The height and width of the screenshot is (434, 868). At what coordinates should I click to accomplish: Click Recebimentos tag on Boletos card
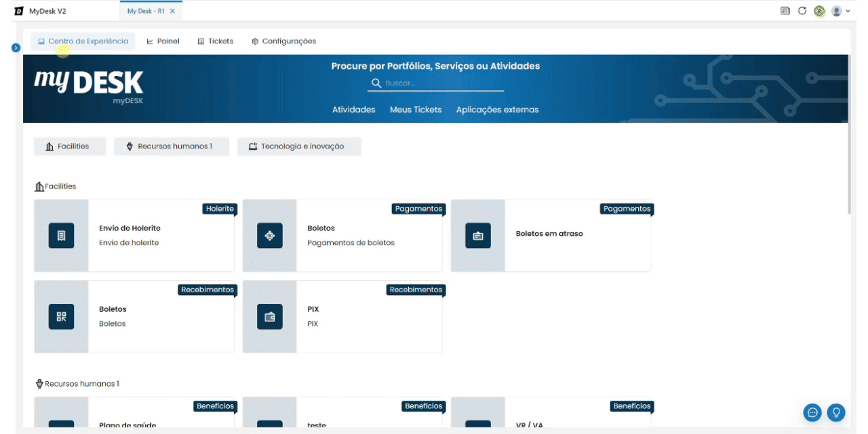click(208, 290)
